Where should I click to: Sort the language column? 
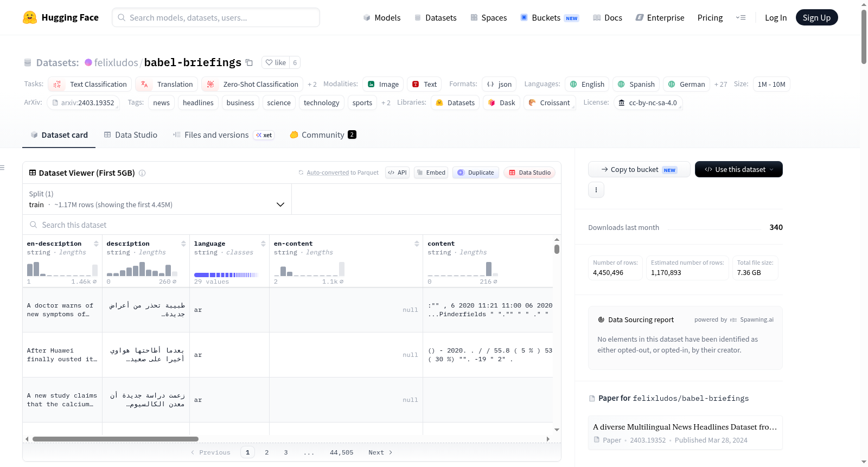(263, 244)
